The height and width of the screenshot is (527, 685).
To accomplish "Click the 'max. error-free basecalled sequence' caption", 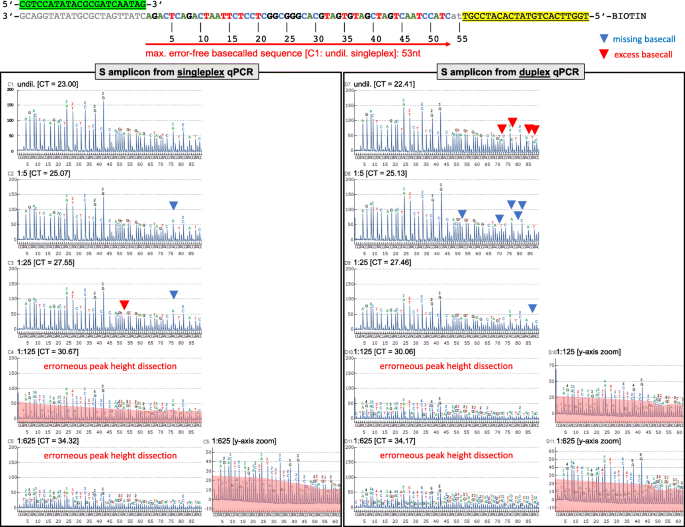I will 283,53.
